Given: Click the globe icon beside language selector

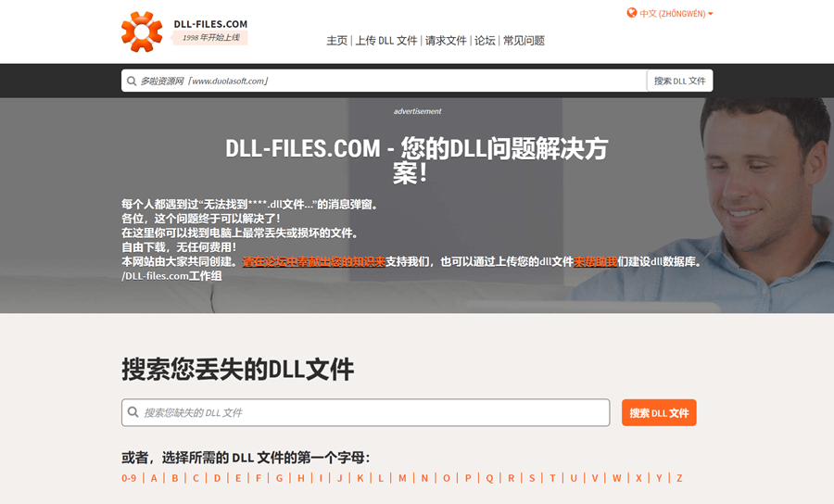Looking at the screenshot, I should 632,13.
